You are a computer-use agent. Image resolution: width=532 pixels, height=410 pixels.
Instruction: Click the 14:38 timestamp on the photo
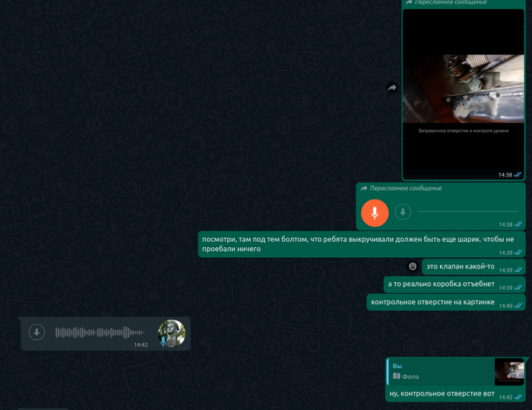[505, 175]
